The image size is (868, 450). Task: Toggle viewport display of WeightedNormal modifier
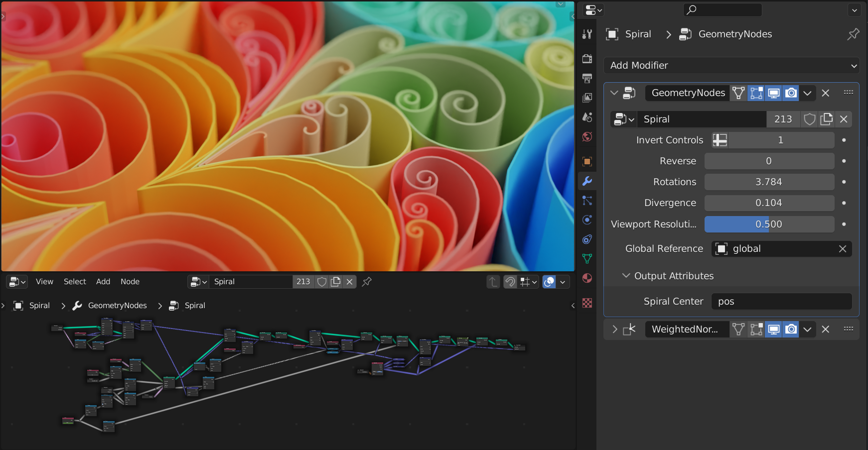(774, 329)
